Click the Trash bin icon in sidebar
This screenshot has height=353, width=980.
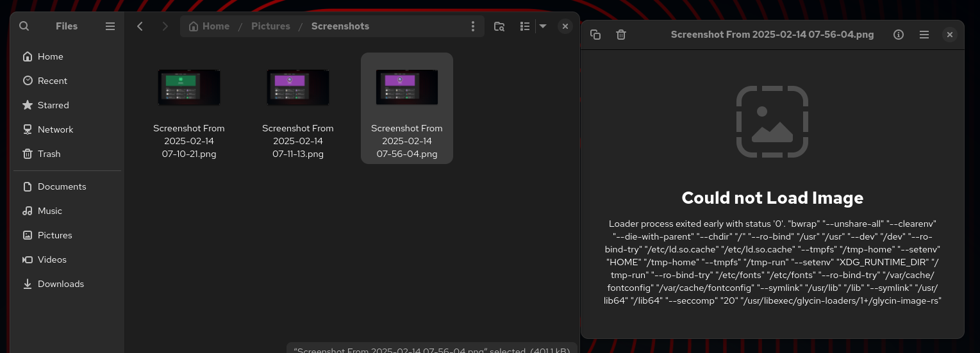(28, 154)
